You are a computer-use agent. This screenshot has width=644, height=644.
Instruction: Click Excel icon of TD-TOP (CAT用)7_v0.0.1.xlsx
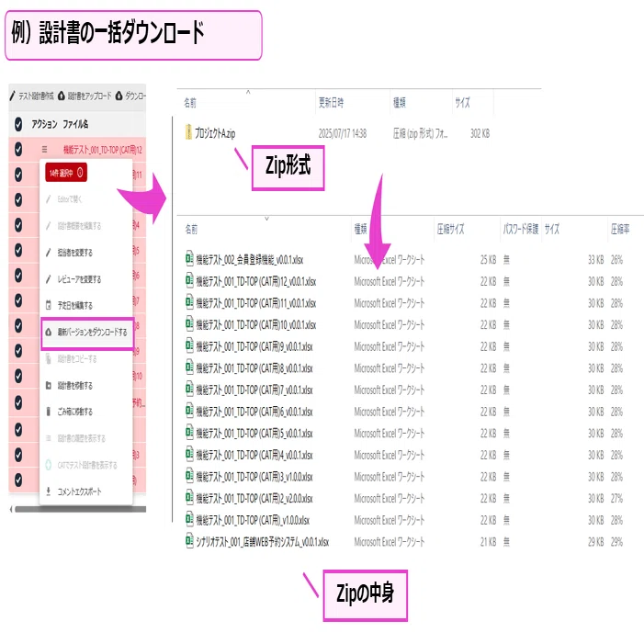189,389
